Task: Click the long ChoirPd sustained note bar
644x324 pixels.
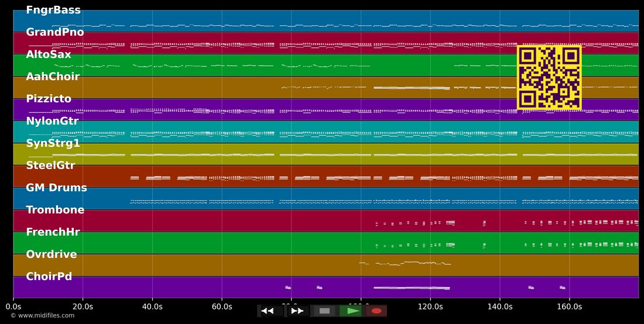Action: tap(412, 288)
